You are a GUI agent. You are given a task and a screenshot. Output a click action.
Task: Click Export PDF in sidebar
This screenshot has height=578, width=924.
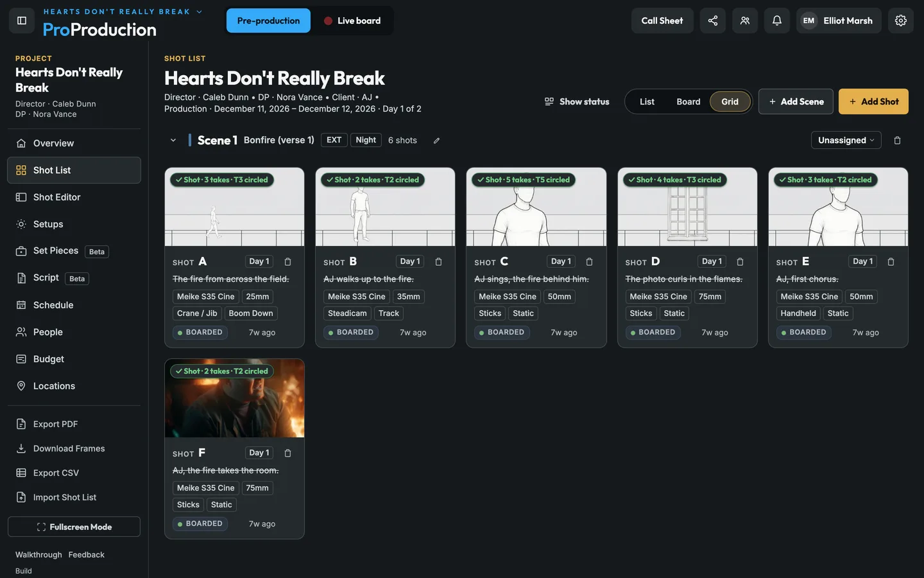point(74,424)
